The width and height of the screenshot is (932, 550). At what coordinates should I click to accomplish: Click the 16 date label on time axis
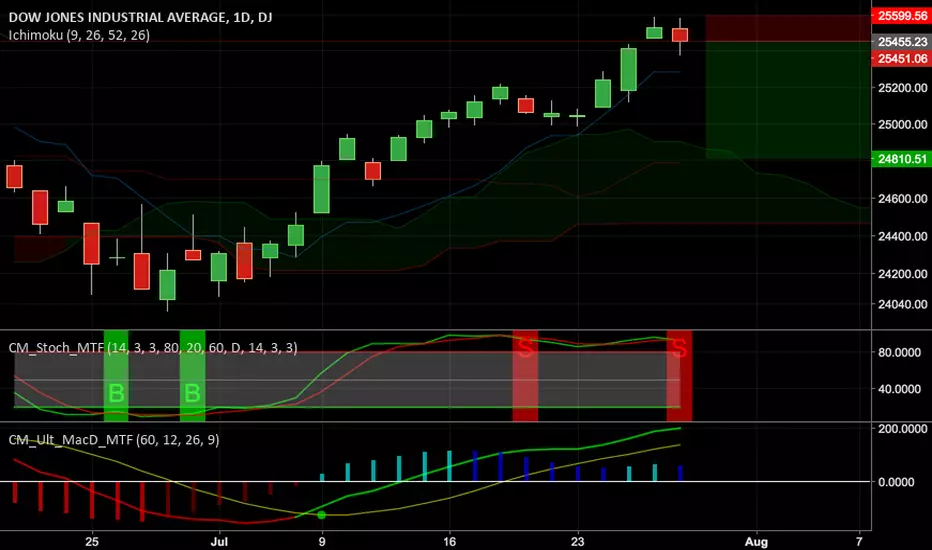[x=449, y=542]
